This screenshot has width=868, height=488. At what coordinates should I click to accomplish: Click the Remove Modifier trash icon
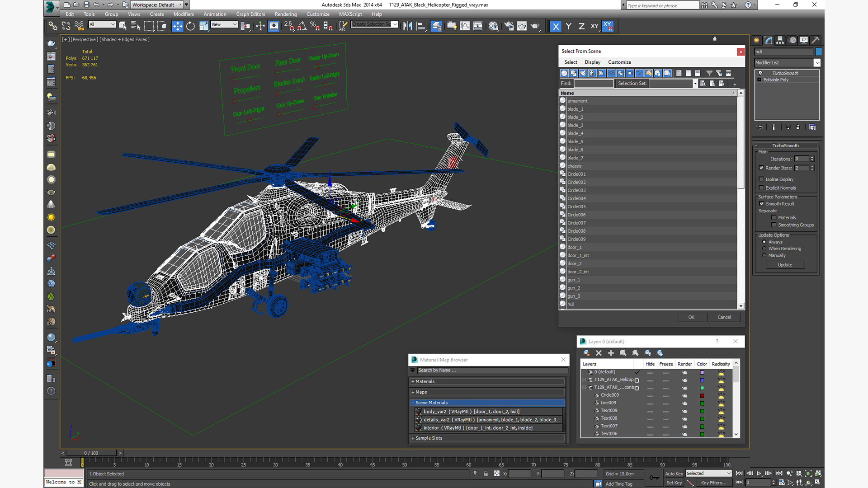coord(798,127)
